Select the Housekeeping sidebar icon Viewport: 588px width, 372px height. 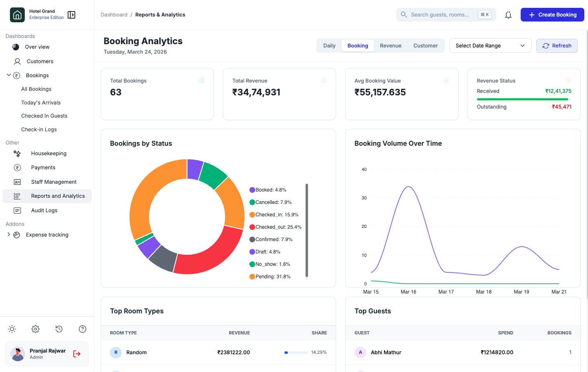pyautogui.click(x=17, y=153)
